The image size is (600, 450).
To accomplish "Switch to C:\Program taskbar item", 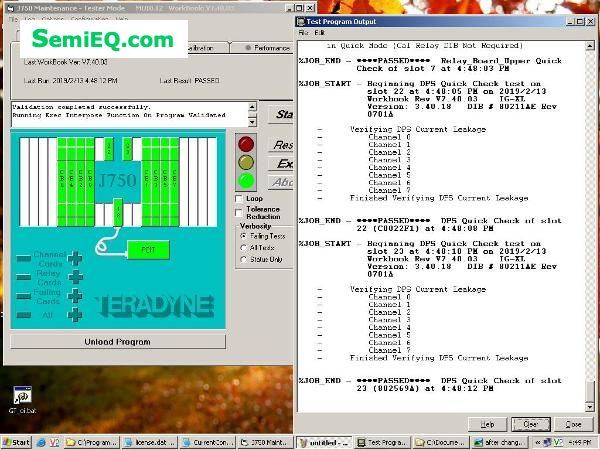I will tap(92, 443).
